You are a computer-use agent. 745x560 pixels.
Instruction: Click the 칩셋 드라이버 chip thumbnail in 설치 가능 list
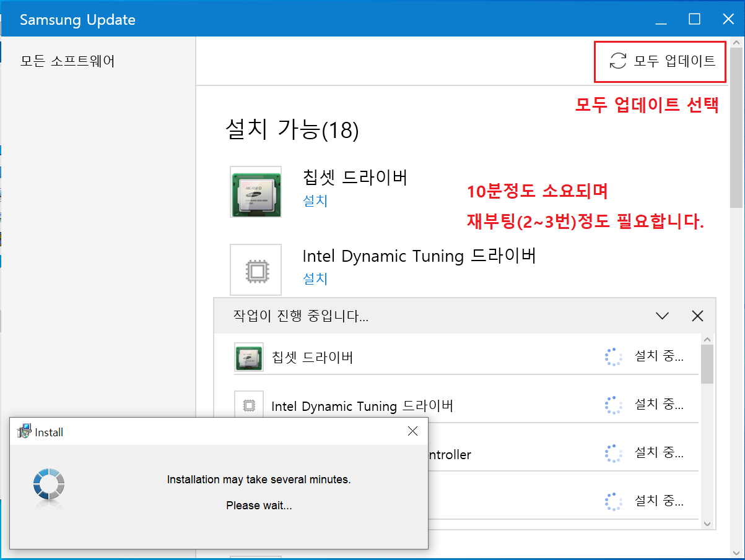256,191
